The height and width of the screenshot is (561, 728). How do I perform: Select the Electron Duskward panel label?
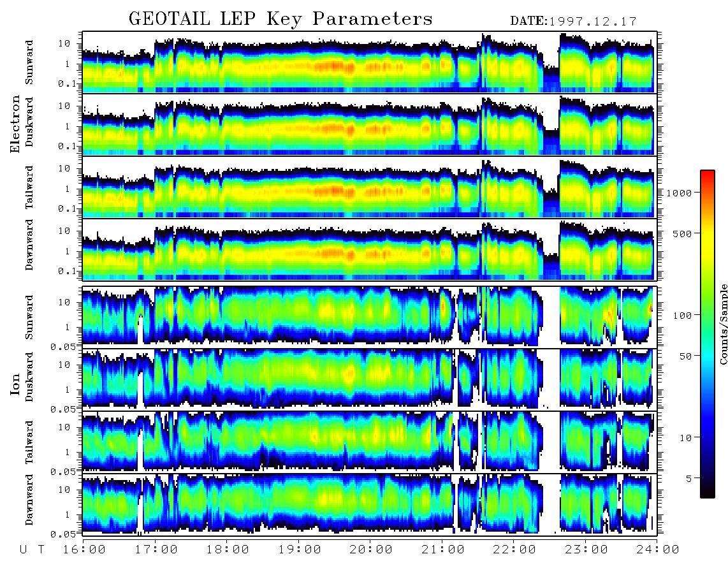coord(29,122)
